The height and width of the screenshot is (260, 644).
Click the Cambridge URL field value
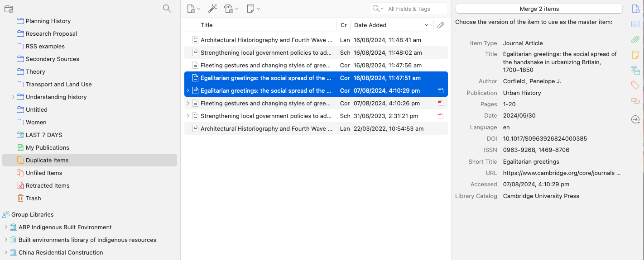[562, 173]
